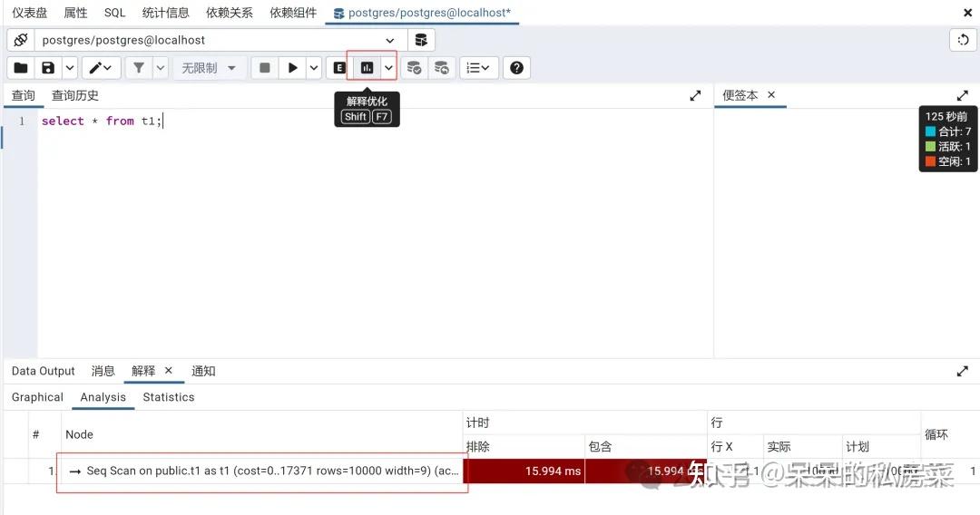Close the panel with the top-right X
Image resolution: width=980 pixels, height=515 pixels.
coord(967,13)
